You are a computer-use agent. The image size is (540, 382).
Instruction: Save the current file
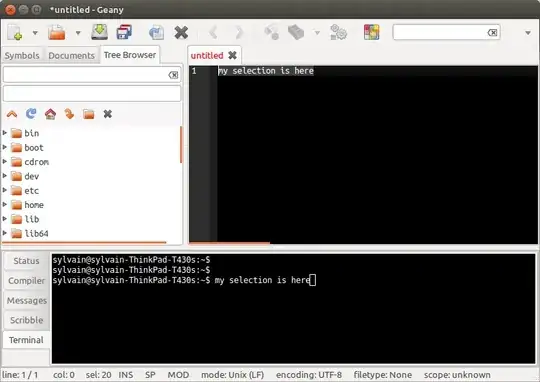100,32
